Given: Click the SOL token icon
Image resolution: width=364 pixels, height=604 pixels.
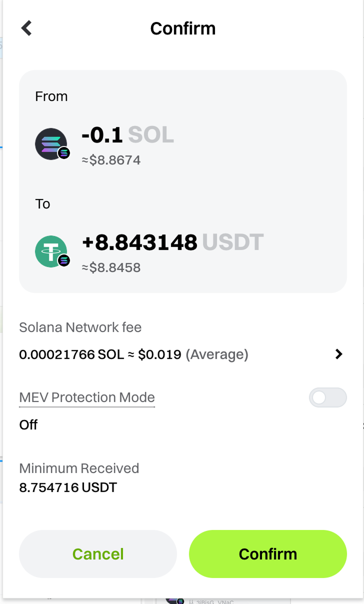Looking at the screenshot, I should point(50,143).
